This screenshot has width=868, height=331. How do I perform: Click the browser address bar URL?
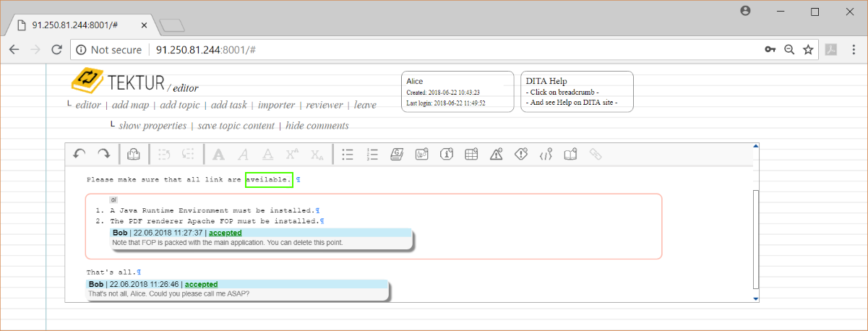click(x=206, y=50)
